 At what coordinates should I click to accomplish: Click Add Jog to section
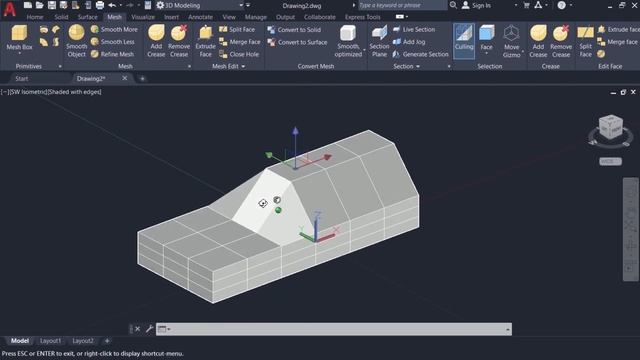pos(409,42)
